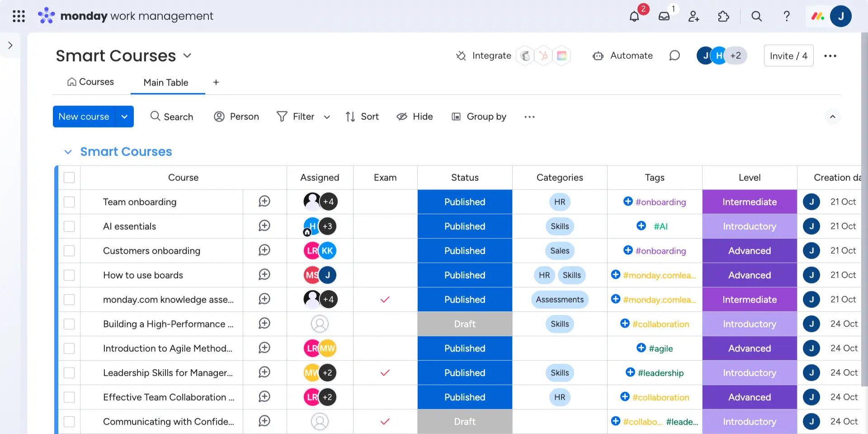Image resolution: width=868 pixels, height=434 pixels.
Task: Open the notifications bell
Action: [634, 17]
